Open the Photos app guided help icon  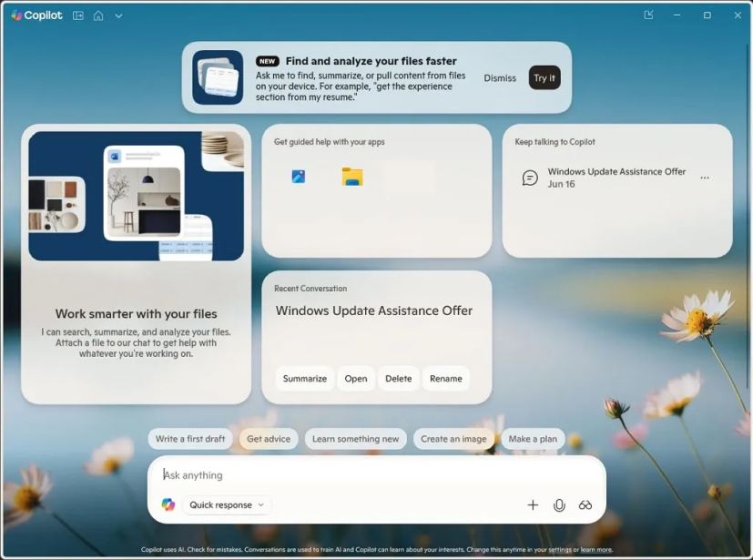tap(299, 177)
